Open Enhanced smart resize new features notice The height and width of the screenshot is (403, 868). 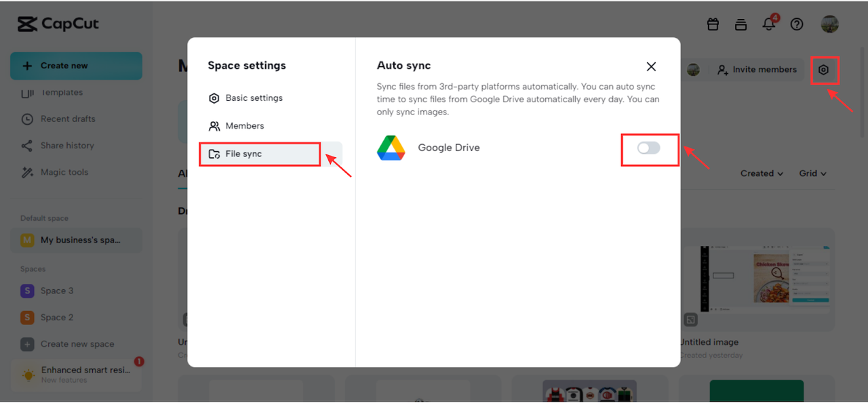pyautogui.click(x=76, y=375)
